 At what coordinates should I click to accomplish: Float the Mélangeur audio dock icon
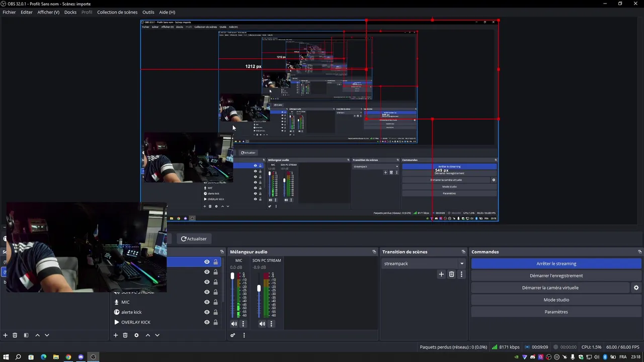(374, 252)
